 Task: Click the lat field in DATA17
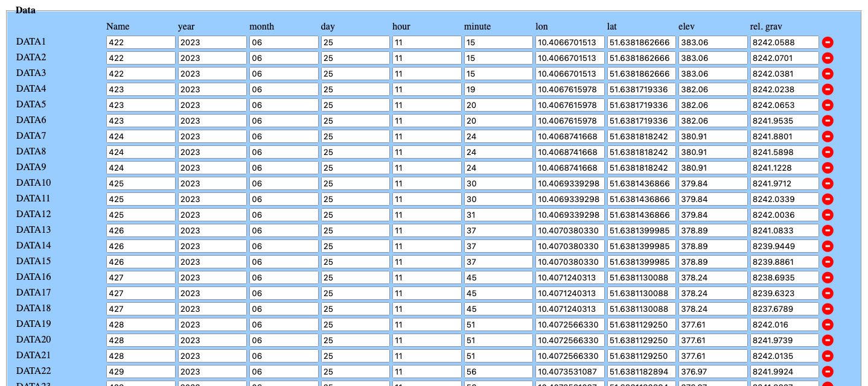coord(641,293)
